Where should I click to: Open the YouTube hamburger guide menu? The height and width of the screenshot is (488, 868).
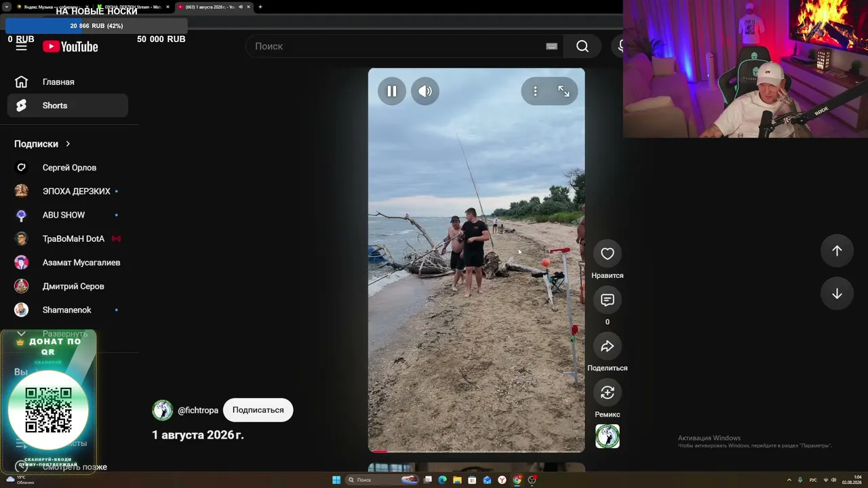[x=22, y=47]
